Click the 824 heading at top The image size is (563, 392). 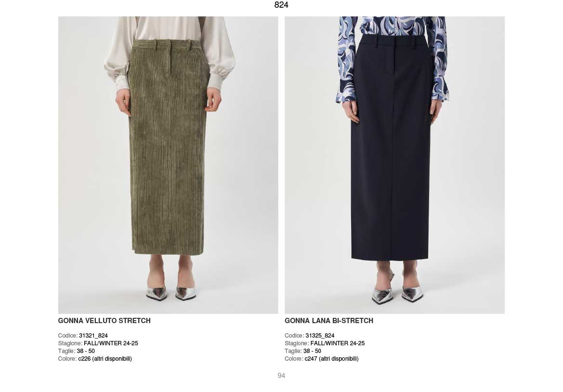click(x=281, y=5)
